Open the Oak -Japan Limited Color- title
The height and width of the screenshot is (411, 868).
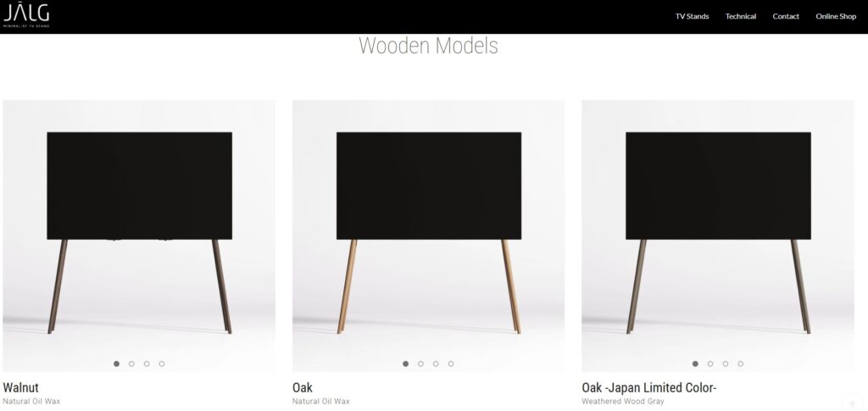click(649, 388)
